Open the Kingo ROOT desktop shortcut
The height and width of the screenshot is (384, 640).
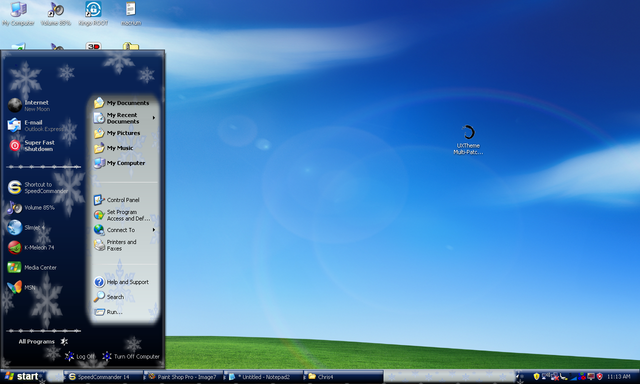[x=93, y=14]
